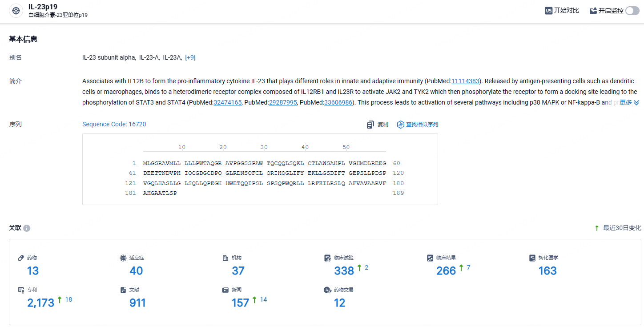Screen dimensions: 644x327
Task: Click the pill icon for 药物
Action: pos(20,258)
